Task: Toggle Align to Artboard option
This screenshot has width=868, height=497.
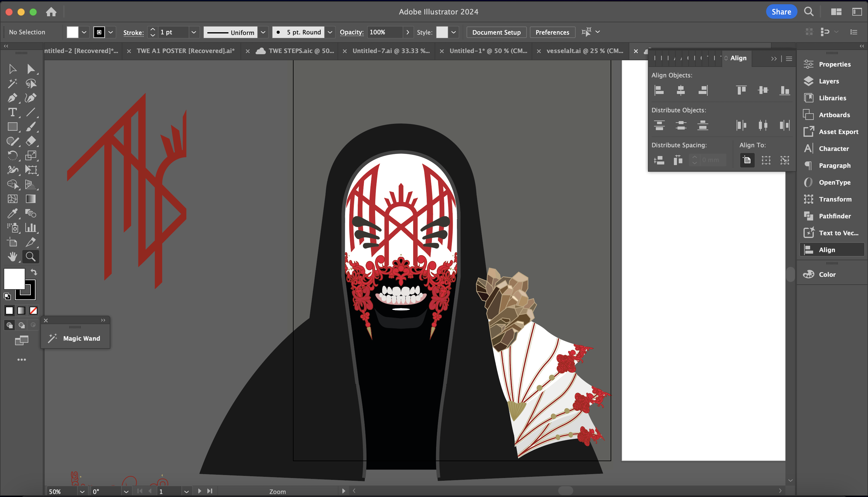Action: [747, 160]
